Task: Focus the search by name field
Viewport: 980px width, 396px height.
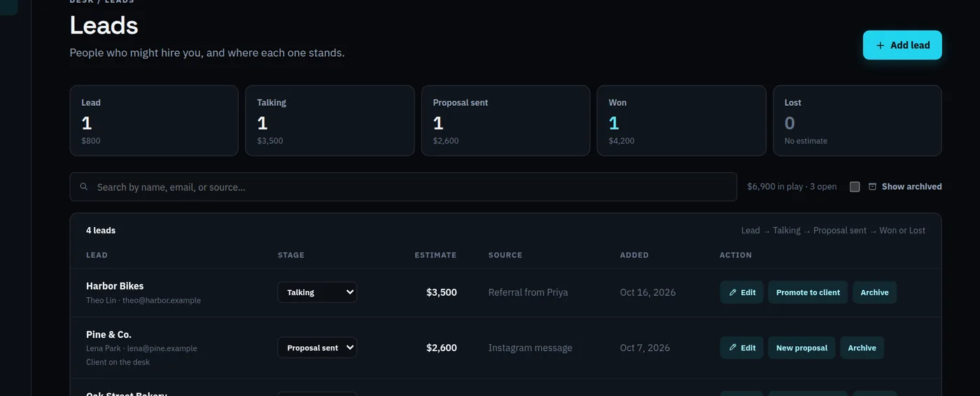Action: pos(403,187)
